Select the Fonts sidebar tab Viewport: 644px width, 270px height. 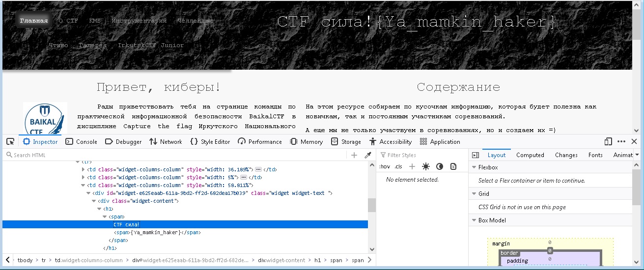[595, 155]
